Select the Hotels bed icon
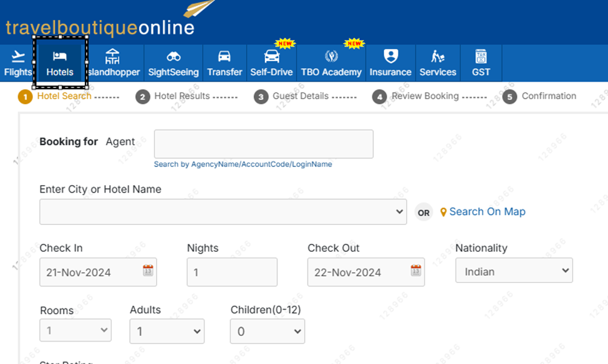 point(60,57)
